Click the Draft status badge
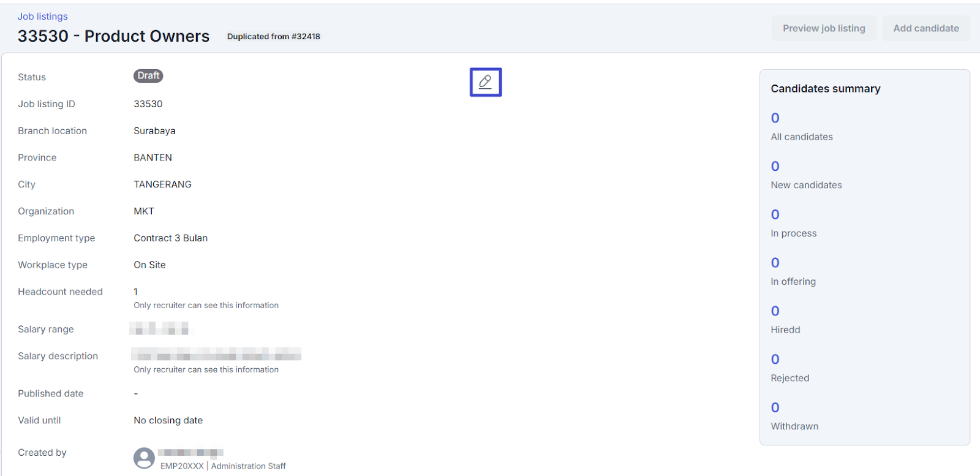 tap(148, 76)
